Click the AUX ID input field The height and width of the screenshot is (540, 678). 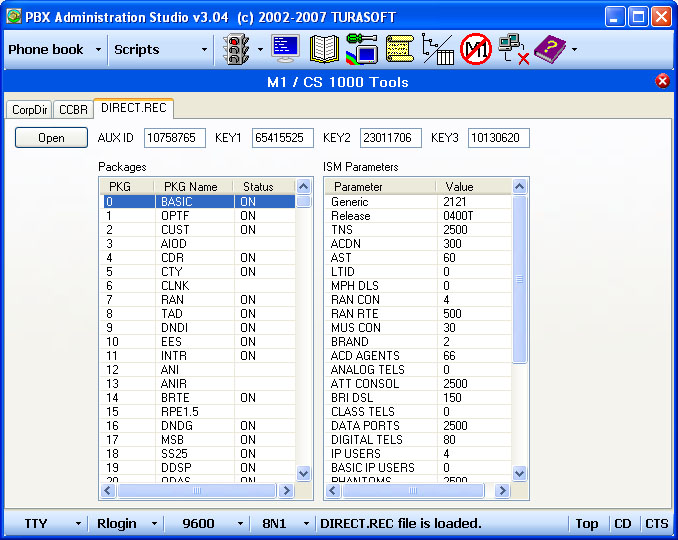(175, 138)
